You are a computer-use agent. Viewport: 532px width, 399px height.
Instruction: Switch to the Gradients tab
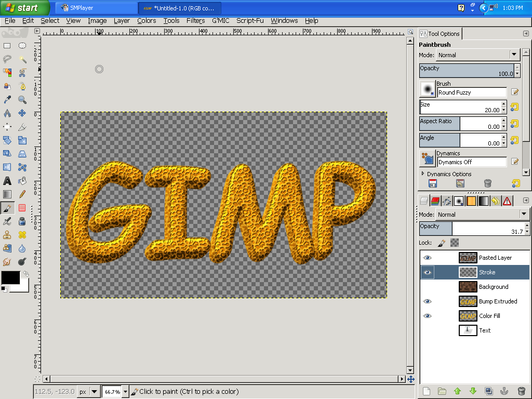[x=484, y=201]
